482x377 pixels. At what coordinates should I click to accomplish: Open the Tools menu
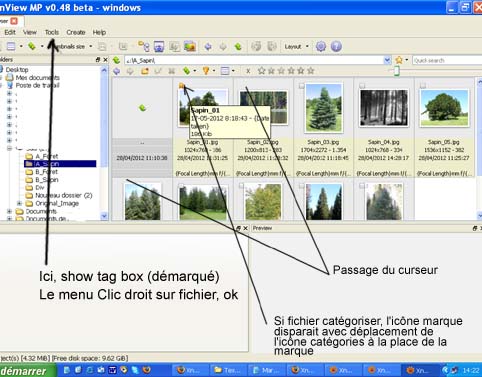[x=52, y=32]
